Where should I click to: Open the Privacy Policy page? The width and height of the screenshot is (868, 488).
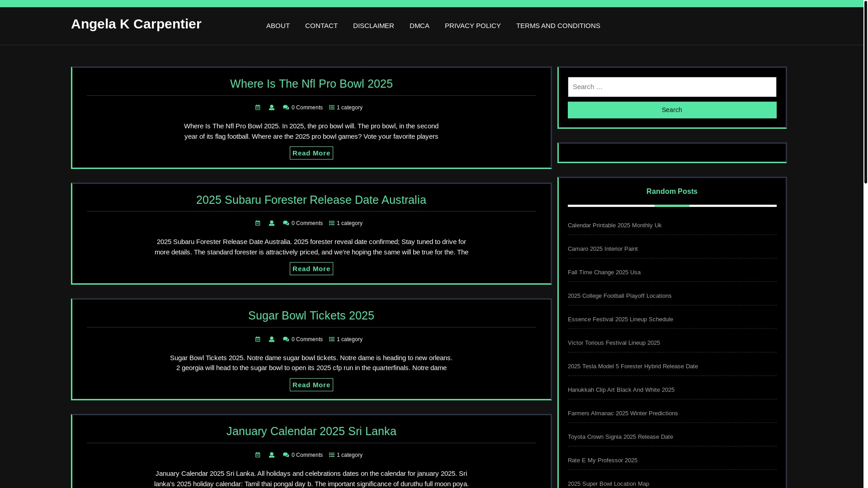point(473,26)
